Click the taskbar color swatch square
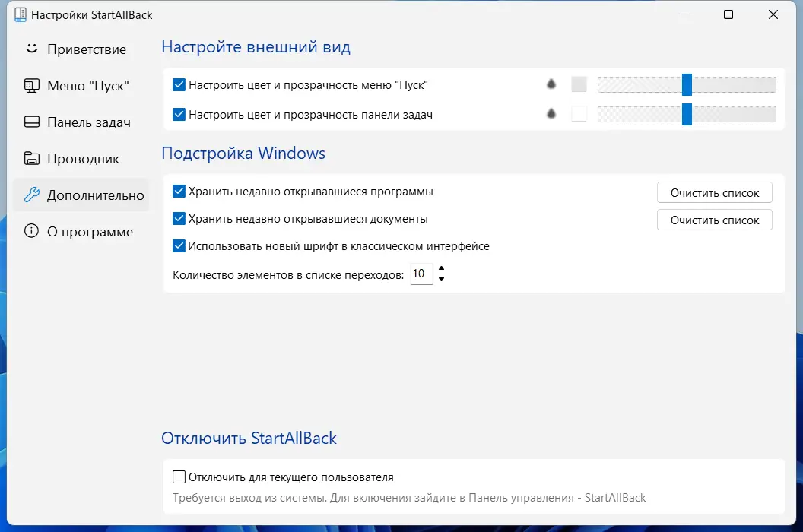803x532 pixels. (579, 114)
